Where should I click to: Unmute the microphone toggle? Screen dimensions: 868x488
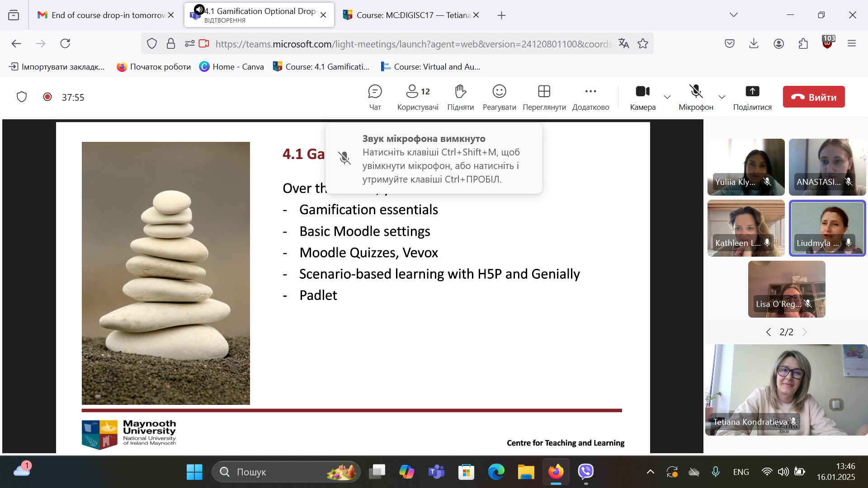point(696,97)
